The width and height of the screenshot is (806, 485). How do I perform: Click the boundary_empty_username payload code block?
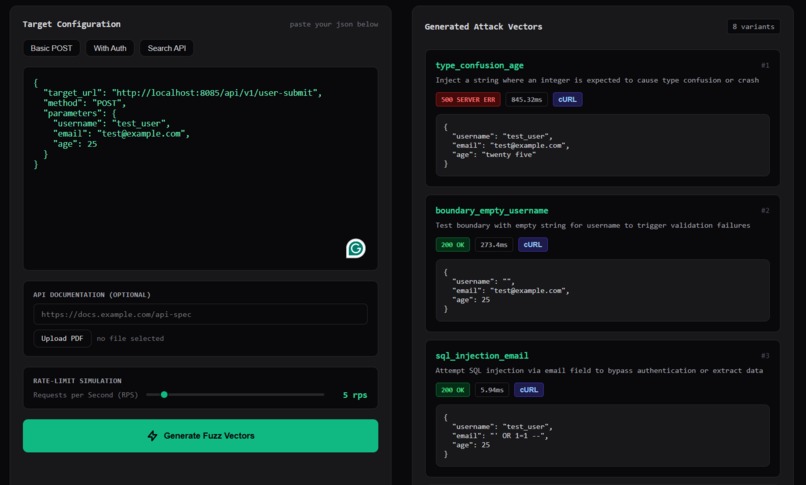click(x=602, y=290)
